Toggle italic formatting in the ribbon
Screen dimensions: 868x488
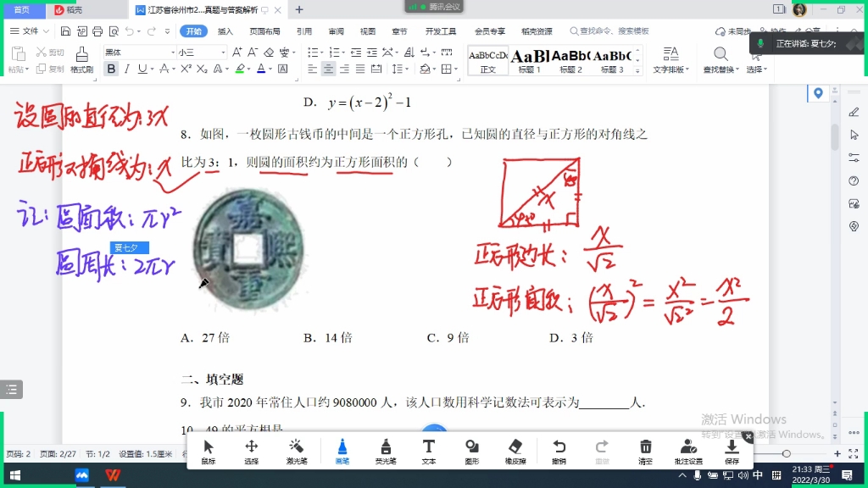[x=127, y=68]
